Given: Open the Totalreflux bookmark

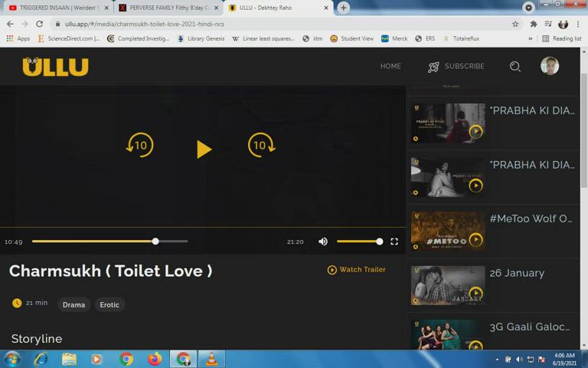Looking at the screenshot, I should coord(461,38).
